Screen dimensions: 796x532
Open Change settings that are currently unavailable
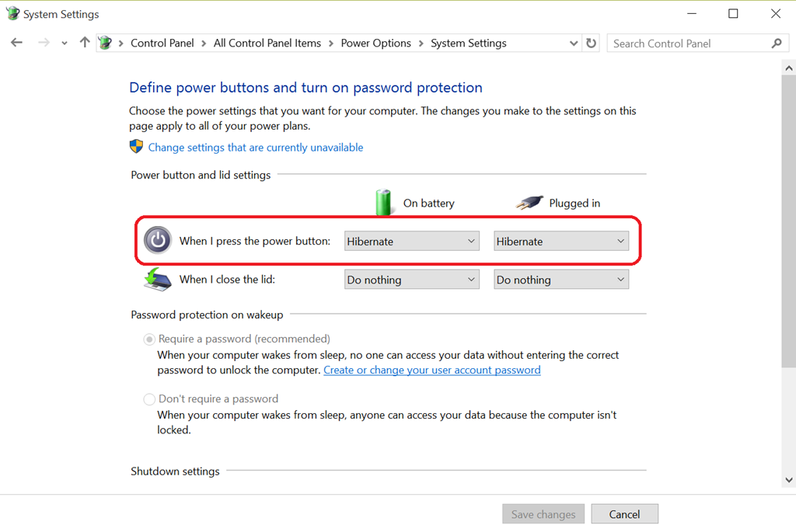click(x=255, y=148)
